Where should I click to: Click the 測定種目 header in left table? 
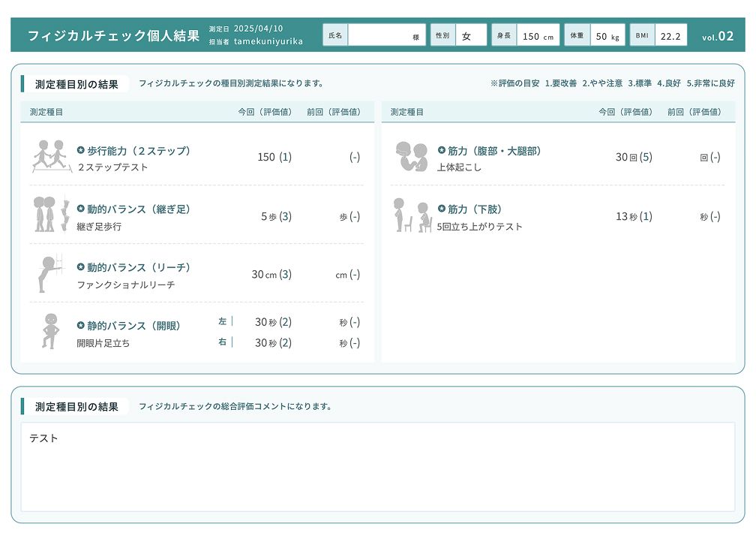pos(46,112)
